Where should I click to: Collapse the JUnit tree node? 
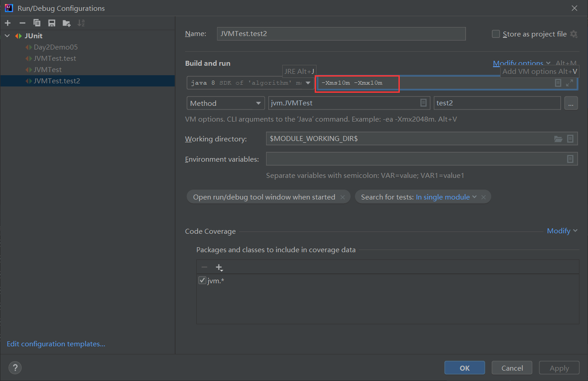click(x=7, y=36)
